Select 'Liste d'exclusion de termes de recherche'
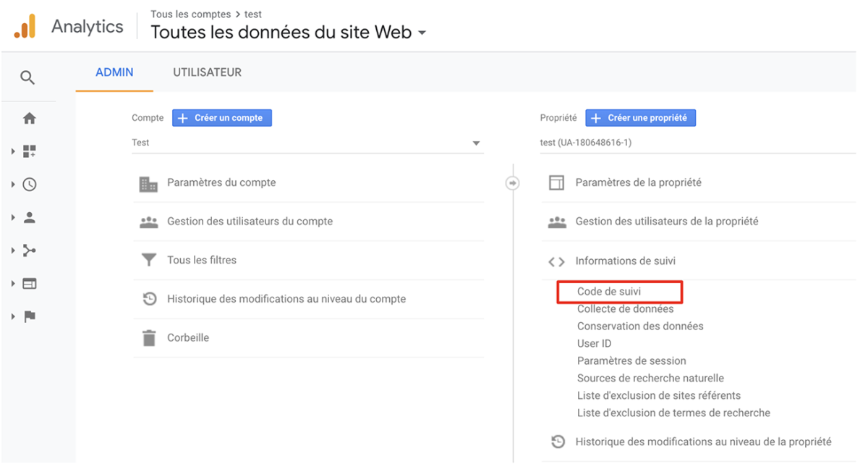 (673, 413)
